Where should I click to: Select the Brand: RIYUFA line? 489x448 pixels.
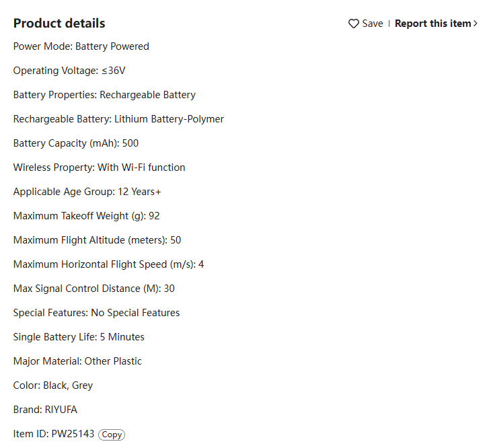click(x=45, y=409)
